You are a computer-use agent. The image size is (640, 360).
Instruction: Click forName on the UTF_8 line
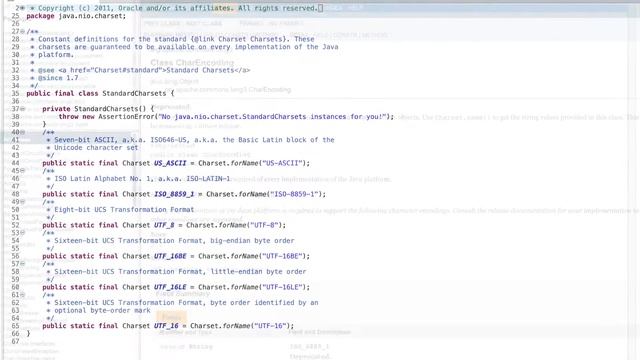234,225
